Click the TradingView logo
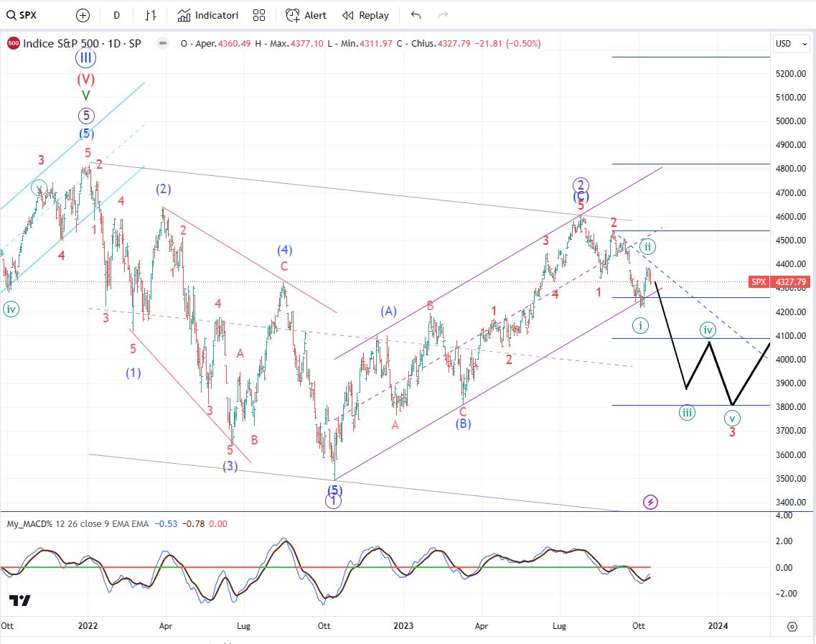The height and width of the screenshot is (644, 816). [x=20, y=600]
